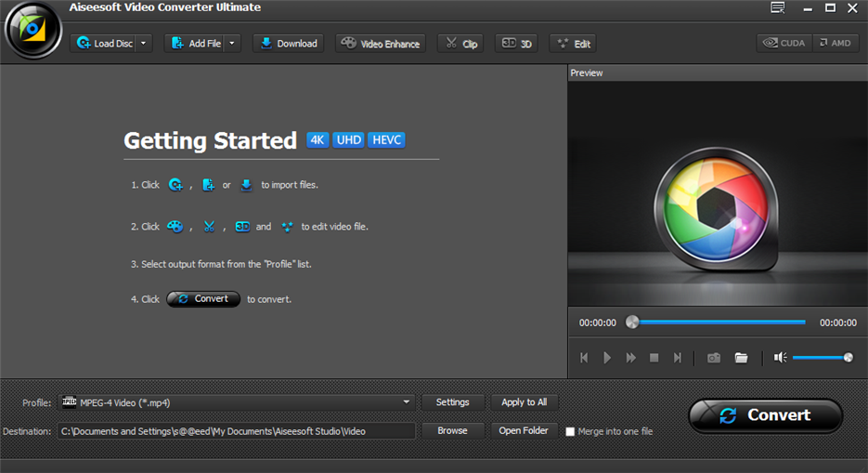Toggle AMD acceleration
The height and width of the screenshot is (473, 868).
click(x=836, y=43)
